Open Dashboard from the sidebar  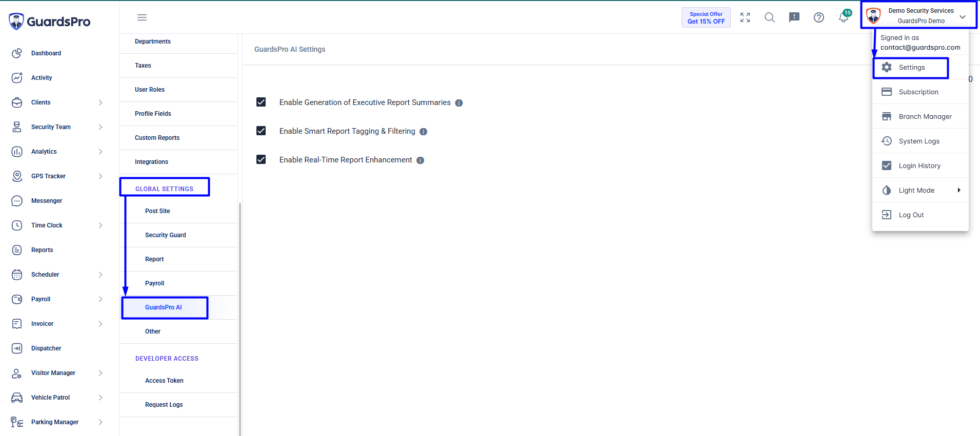(46, 53)
